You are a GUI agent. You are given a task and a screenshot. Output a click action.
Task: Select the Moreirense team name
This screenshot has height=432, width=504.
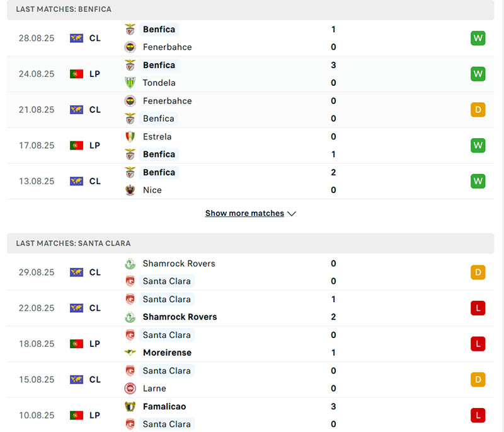pyautogui.click(x=167, y=353)
